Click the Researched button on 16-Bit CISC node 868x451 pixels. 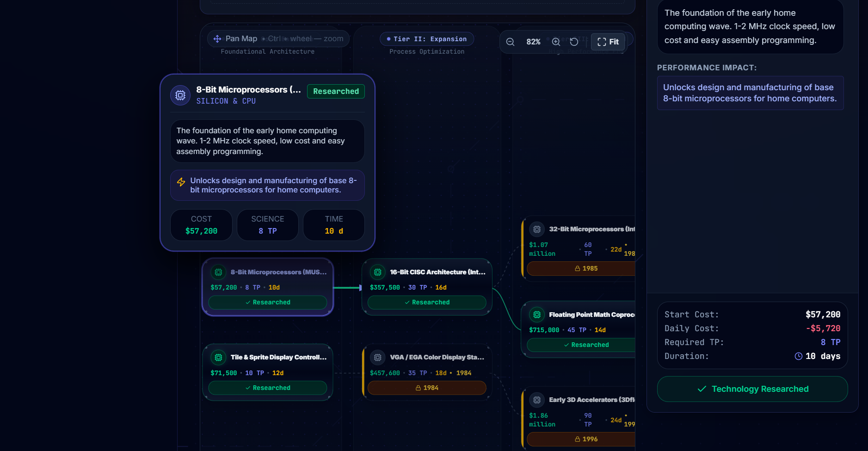(x=427, y=303)
